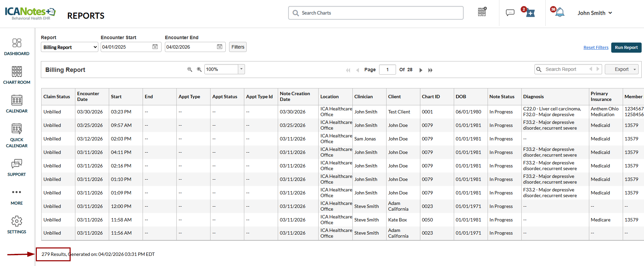Jump to the last report page

pyautogui.click(x=430, y=70)
